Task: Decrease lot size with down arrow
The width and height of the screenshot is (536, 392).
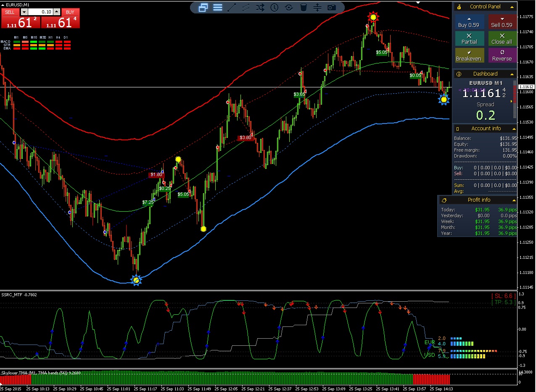Action: 24,12
